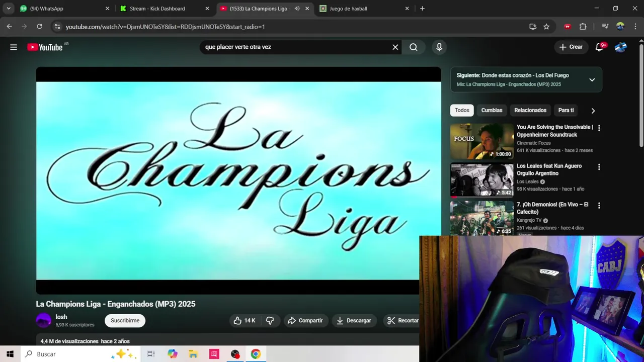The image size is (644, 362).
Task: Open the Cinematic Focus channel name
Action: tap(533, 143)
